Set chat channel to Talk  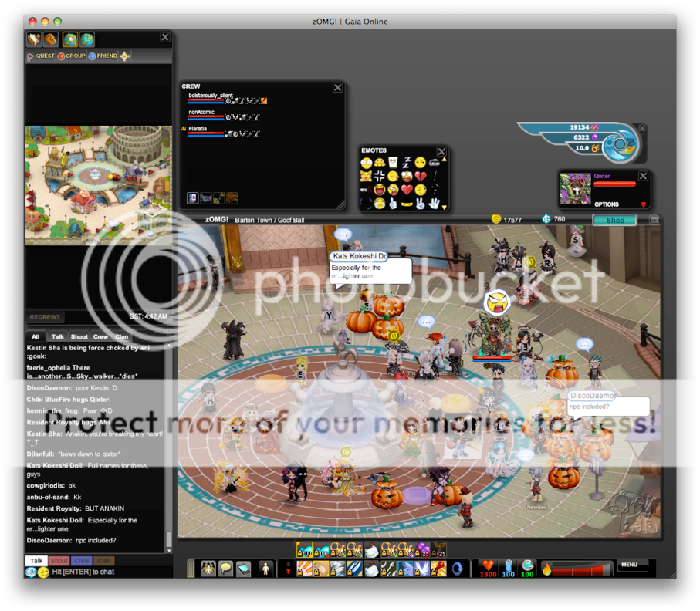tap(36, 561)
